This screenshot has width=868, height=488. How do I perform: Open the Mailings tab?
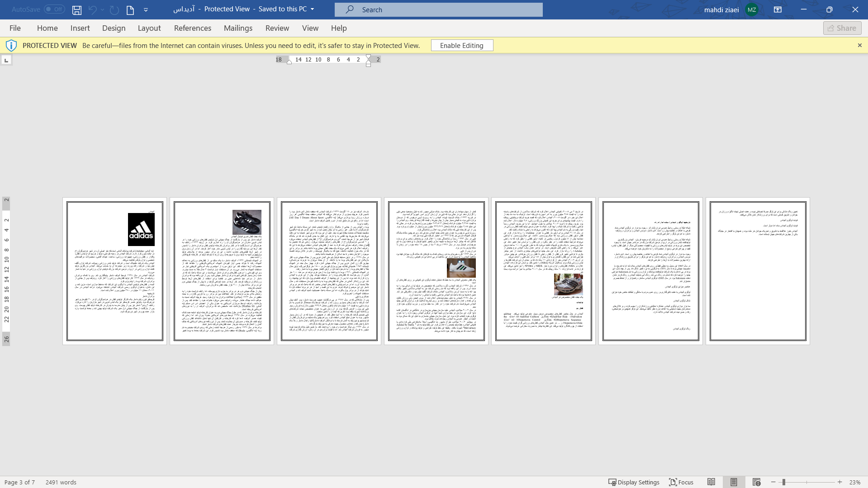(x=238, y=28)
